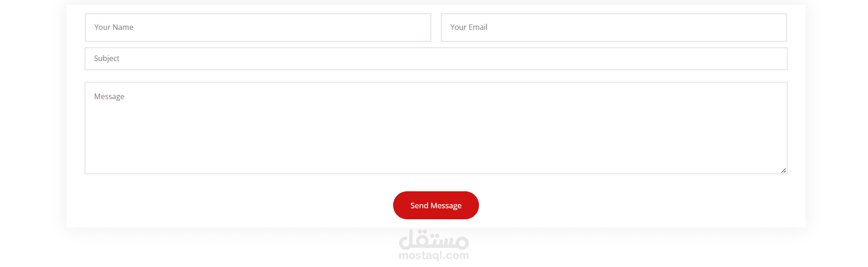Click the red pill button's left edge

(x=397, y=206)
